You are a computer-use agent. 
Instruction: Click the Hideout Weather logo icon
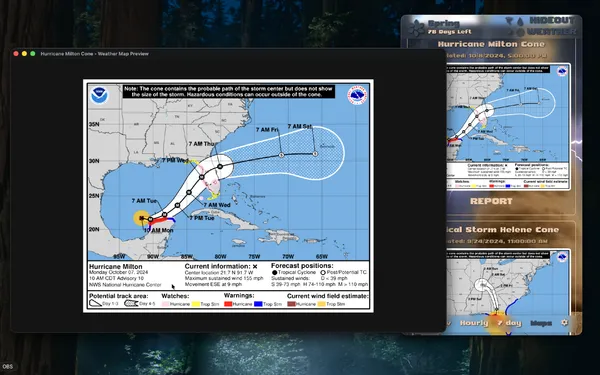514,27
